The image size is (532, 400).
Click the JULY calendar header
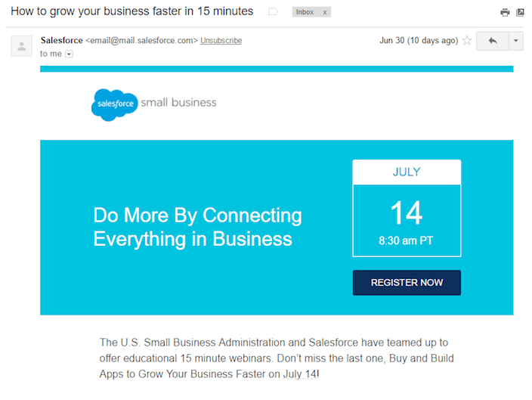tap(407, 172)
